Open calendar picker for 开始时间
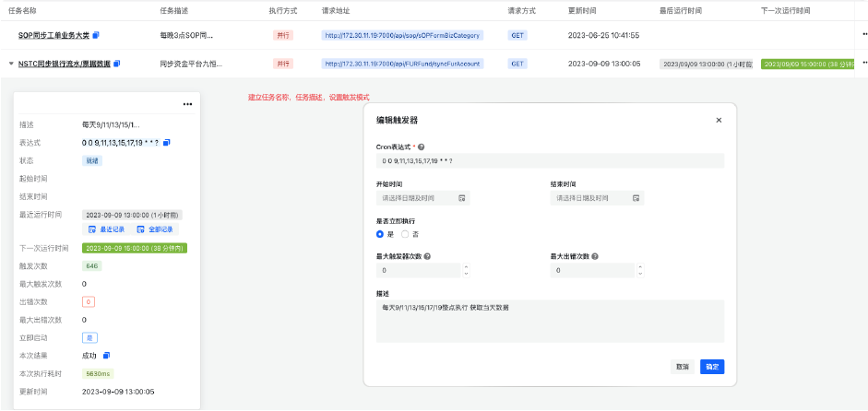This screenshot has height=411, width=868. click(x=462, y=198)
